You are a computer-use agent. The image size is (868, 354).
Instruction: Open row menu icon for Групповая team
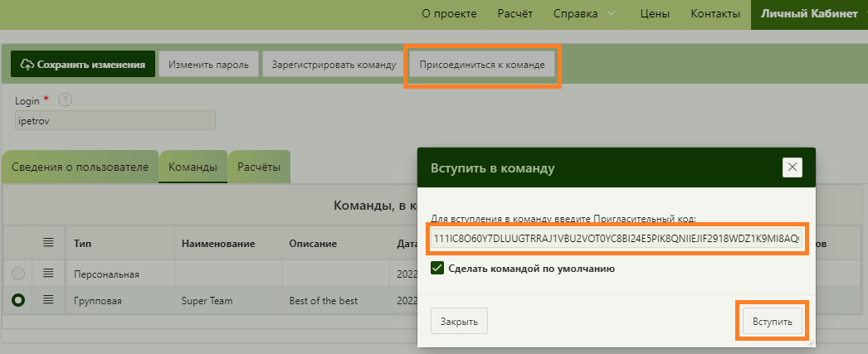coord(49,300)
